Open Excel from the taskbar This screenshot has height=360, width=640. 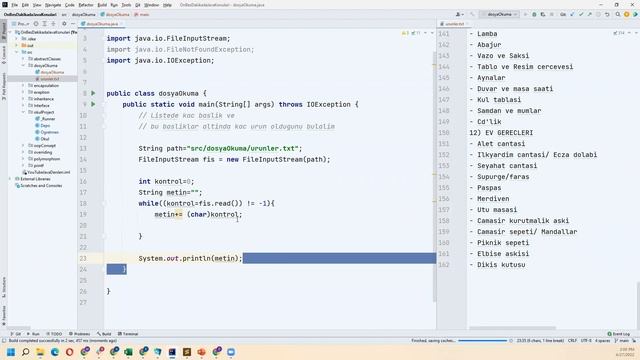tap(128, 352)
